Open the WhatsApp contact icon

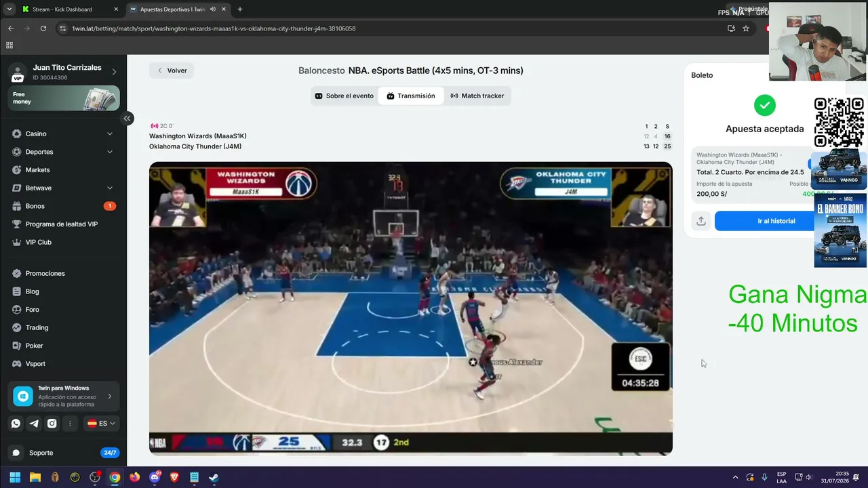16,424
